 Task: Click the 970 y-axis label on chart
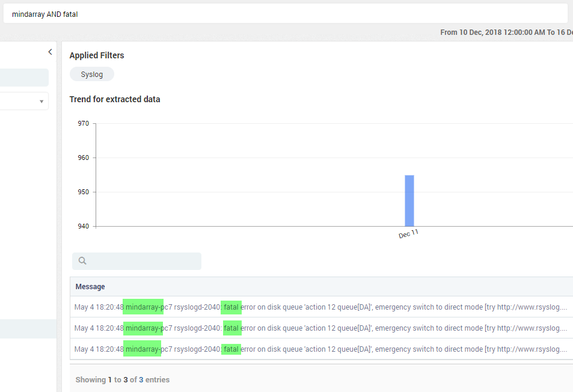(84, 123)
